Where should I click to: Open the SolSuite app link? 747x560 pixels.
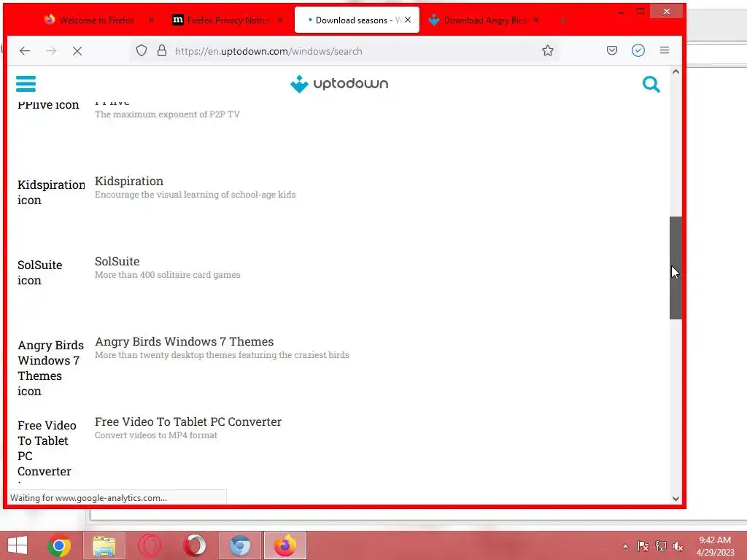click(x=117, y=262)
